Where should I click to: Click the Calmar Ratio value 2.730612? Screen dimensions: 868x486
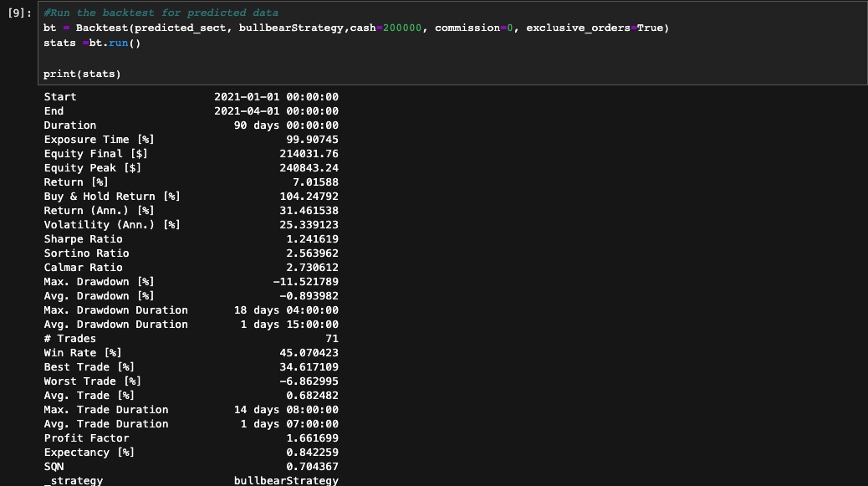point(312,268)
